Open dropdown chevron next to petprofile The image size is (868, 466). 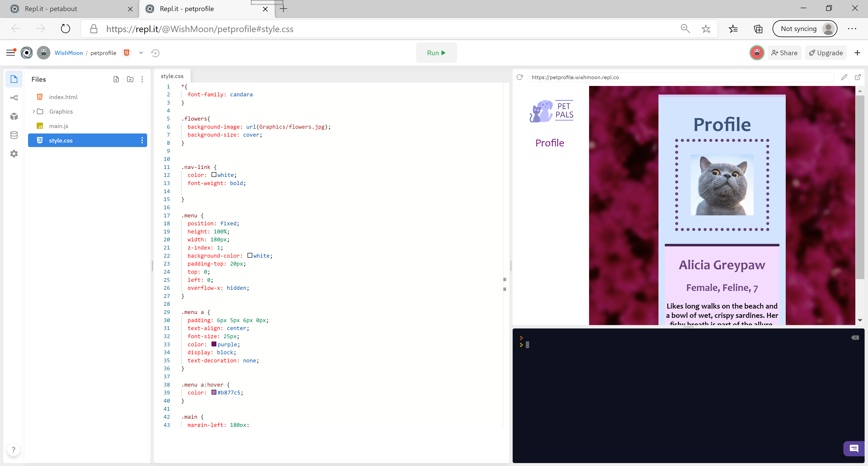pyautogui.click(x=141, y=53)
